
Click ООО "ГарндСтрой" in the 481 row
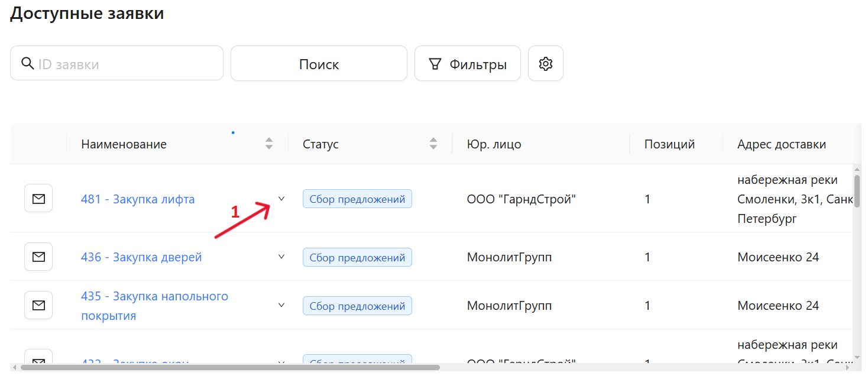pos(522,199)
